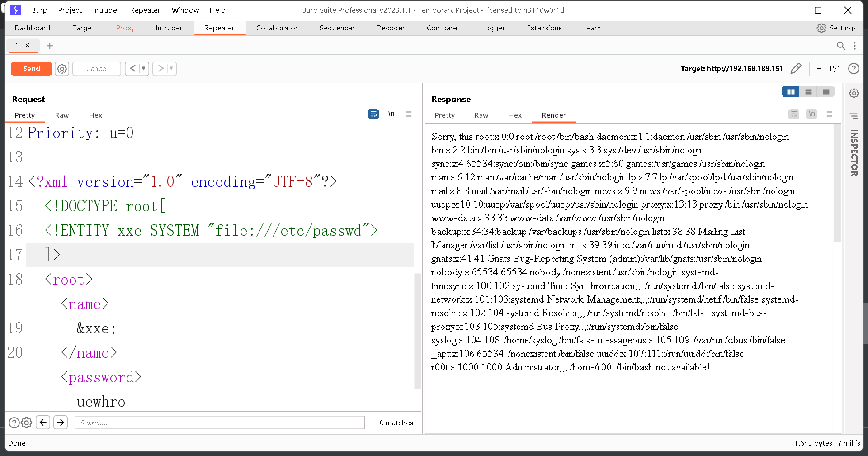Open the Repeater menu
This screenshot has width=868, height=456.
click(145, 10)
